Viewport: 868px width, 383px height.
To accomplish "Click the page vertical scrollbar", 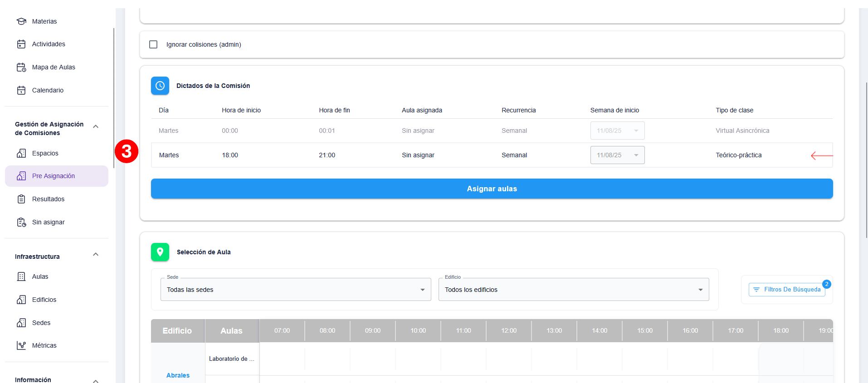I will pos(867,160).
